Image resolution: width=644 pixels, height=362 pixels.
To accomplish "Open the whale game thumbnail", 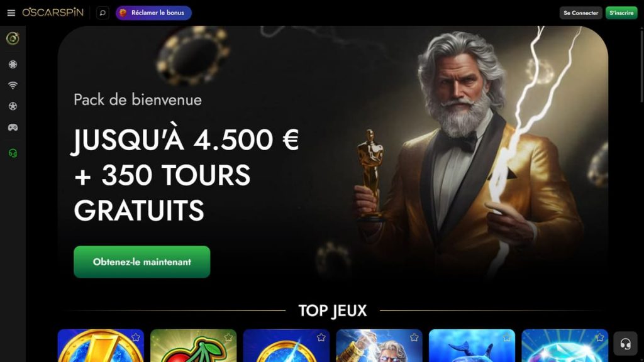I will (x=472, y=346).
